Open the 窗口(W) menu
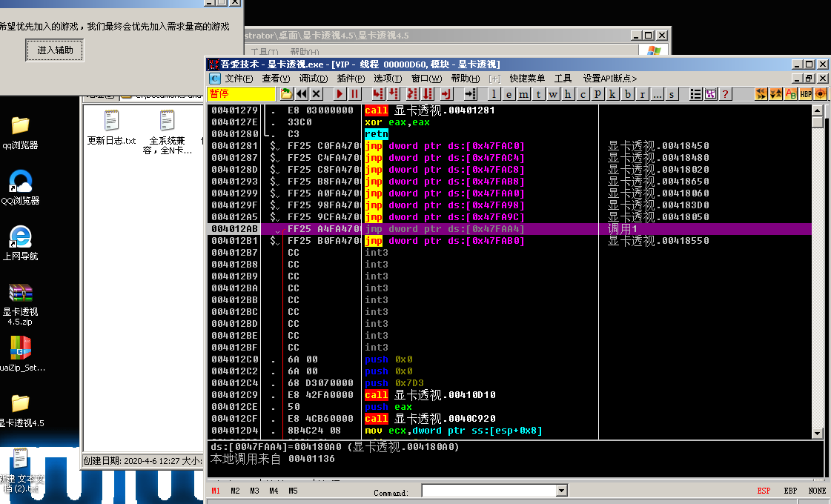Viewport: 831px width, 504px height. (x=426, y=79)
